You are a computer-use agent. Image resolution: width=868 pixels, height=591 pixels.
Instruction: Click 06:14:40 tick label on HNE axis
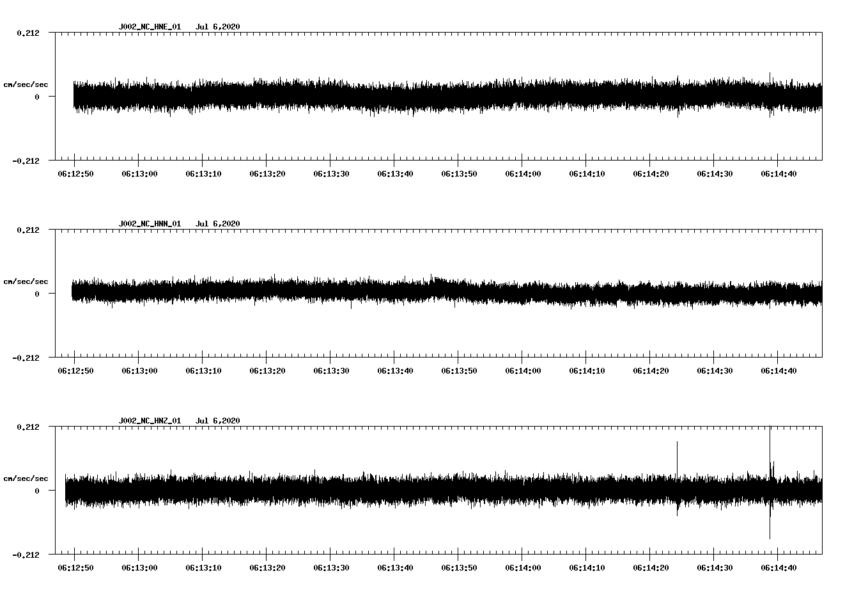(x=779, y=174)
